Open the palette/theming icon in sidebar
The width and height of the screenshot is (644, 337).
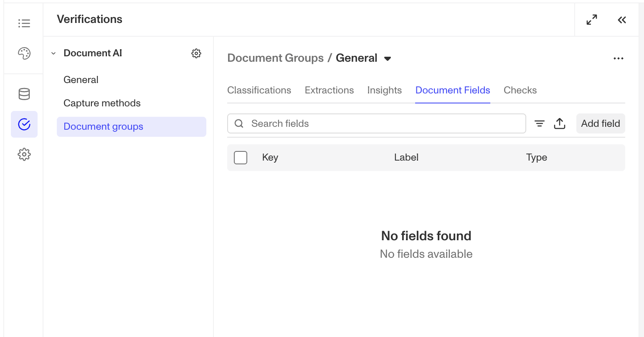point(24,53)
